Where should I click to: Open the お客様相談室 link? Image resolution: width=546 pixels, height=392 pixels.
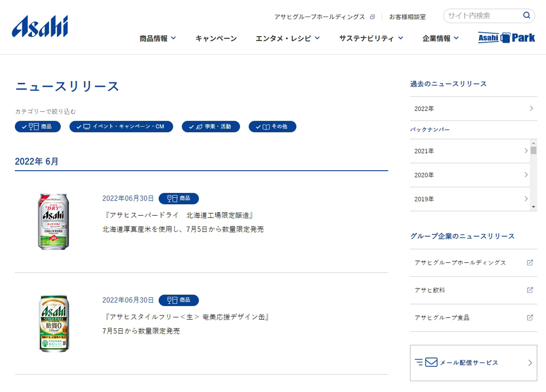408,17
